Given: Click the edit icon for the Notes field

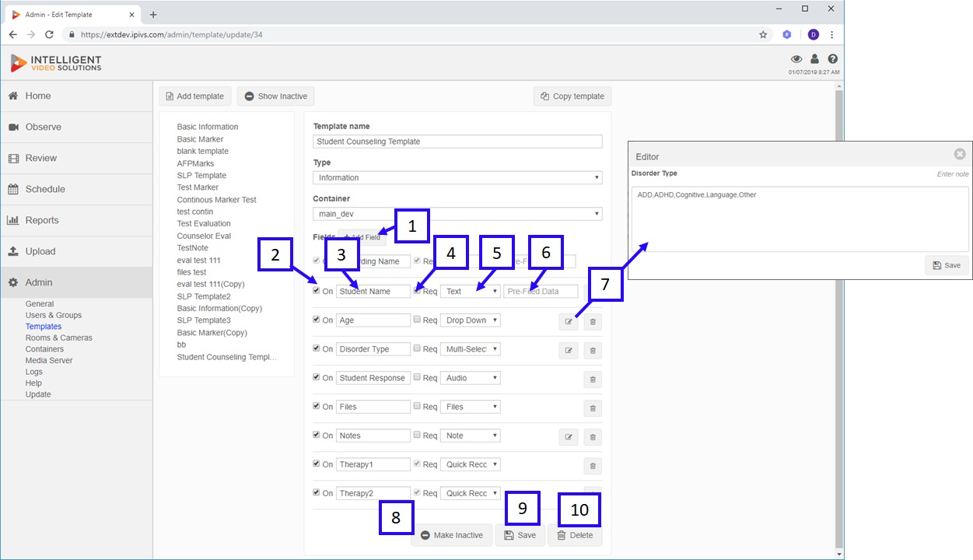Looking at the screenshot, I should click(569, 437).
